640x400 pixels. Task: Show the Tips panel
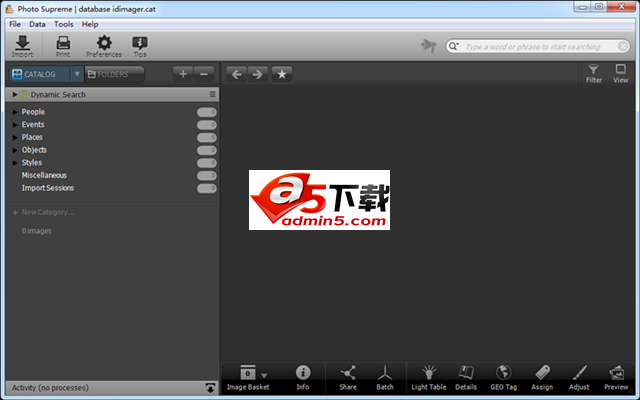point(140,46)
